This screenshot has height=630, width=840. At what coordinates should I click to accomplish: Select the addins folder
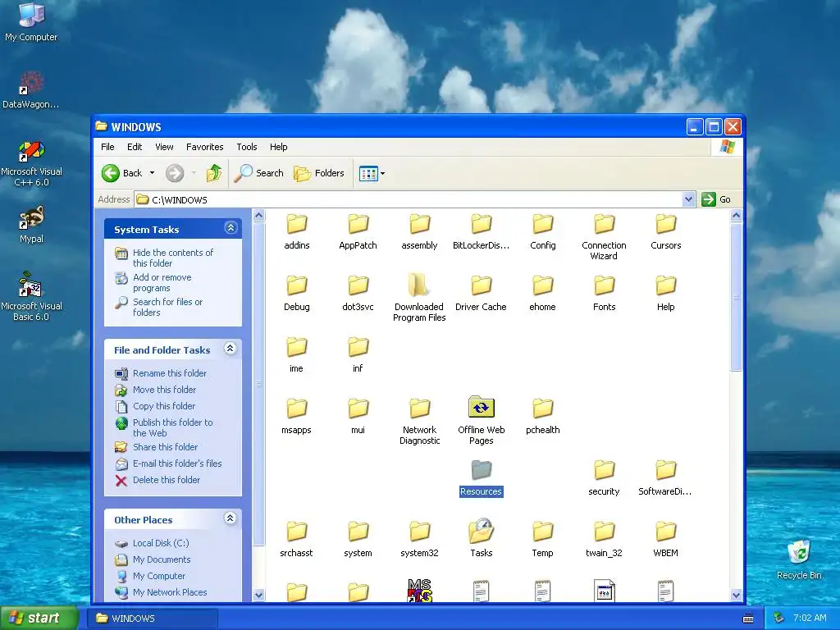(x=297, y=232)
